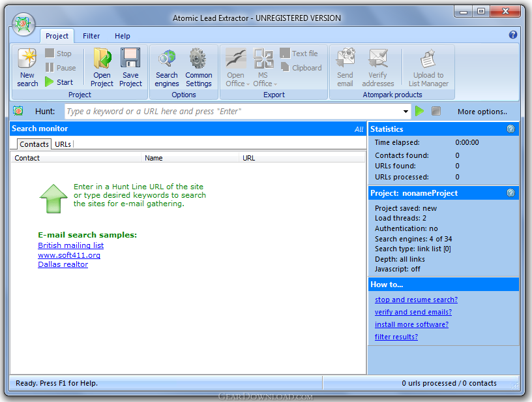Open the www.soft411.org sample link
The height and width of the screenshot is (402, 532).
pos(69,255)
